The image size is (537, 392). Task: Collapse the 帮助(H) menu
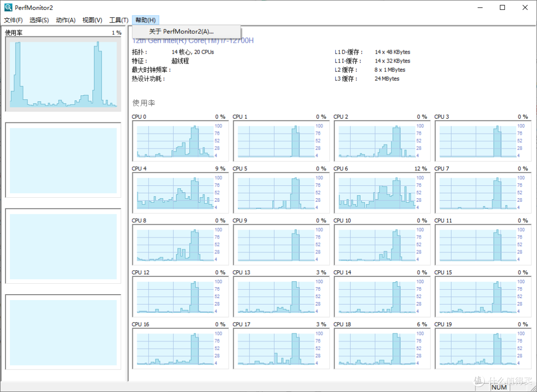click(146, 20)
